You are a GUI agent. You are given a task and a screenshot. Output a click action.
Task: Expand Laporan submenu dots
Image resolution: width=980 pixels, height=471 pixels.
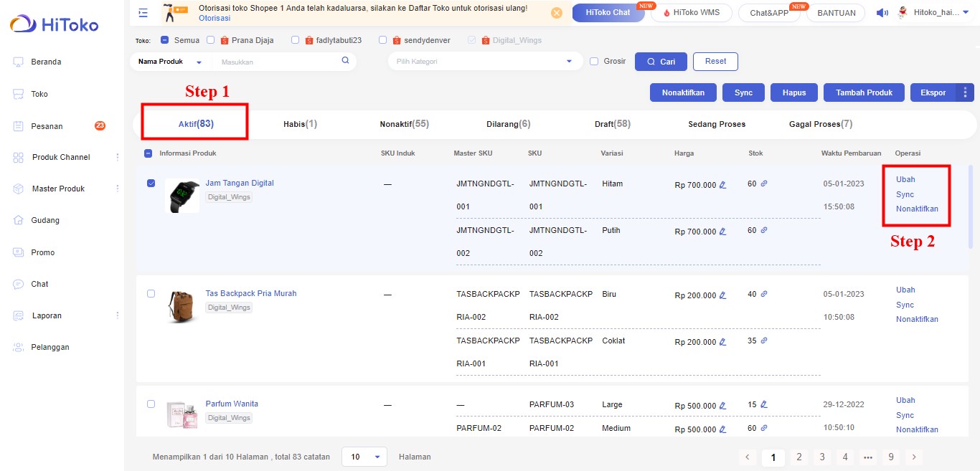pyautogui.click(x=118, y=315)
